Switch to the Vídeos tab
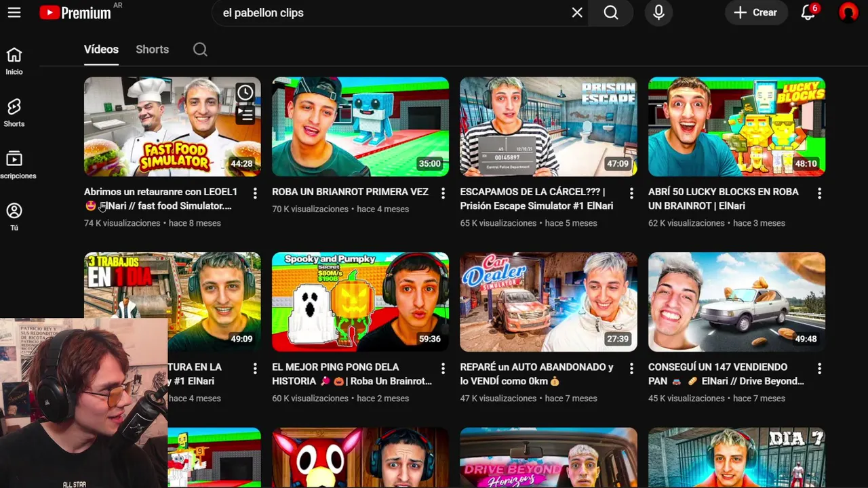 point(101,49)
